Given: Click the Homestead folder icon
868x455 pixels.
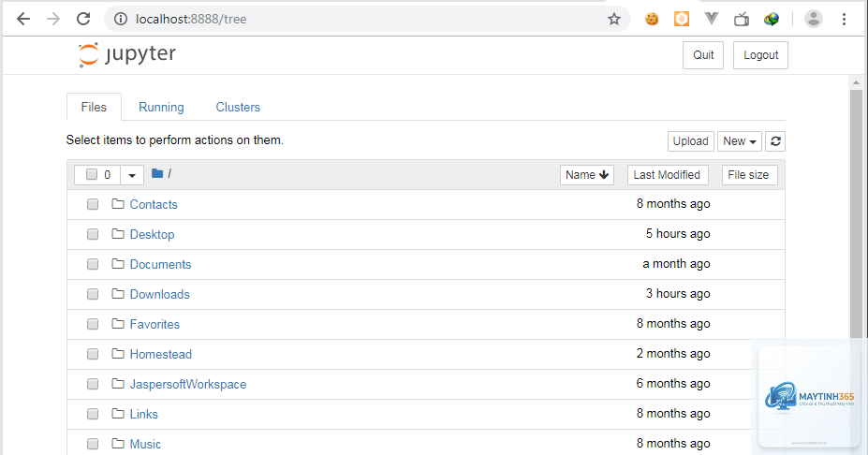Looking at the screenshot, I should click(117, 353).
